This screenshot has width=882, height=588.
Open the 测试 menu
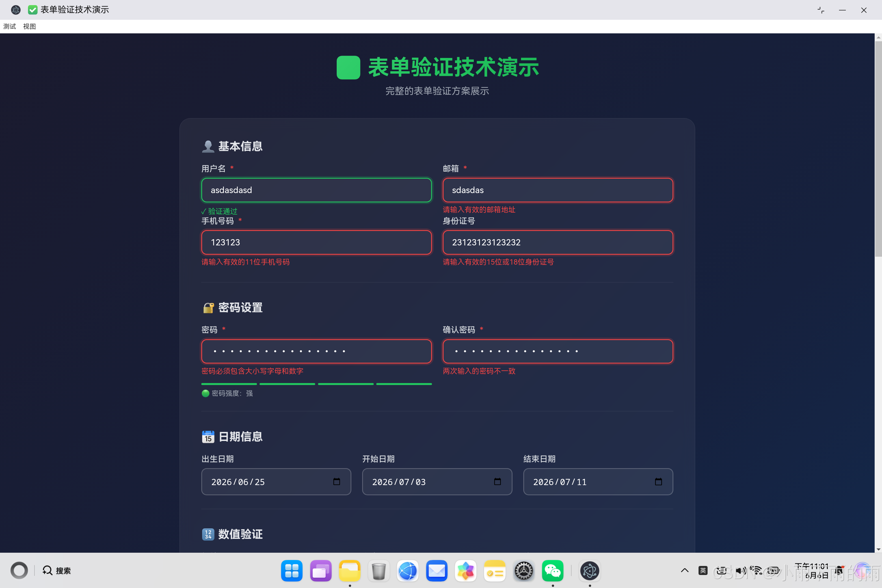click(x=10, y=26)
